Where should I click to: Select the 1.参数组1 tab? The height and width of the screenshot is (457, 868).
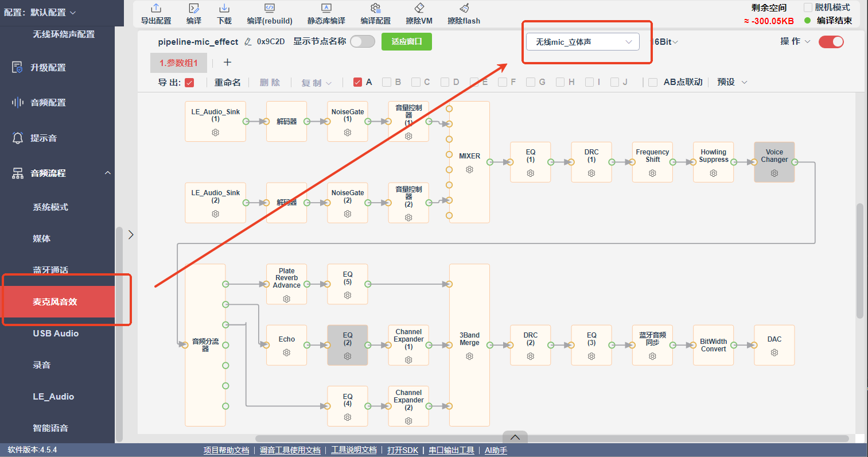[x=178, y=63]
